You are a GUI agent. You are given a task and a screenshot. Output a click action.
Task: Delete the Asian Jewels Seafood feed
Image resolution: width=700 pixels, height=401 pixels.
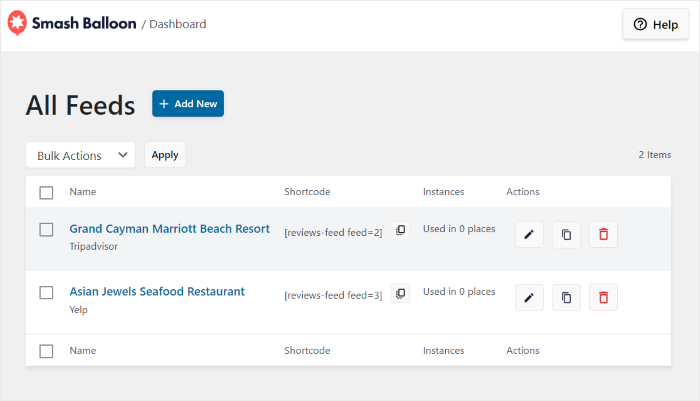[x=603, y=297]
